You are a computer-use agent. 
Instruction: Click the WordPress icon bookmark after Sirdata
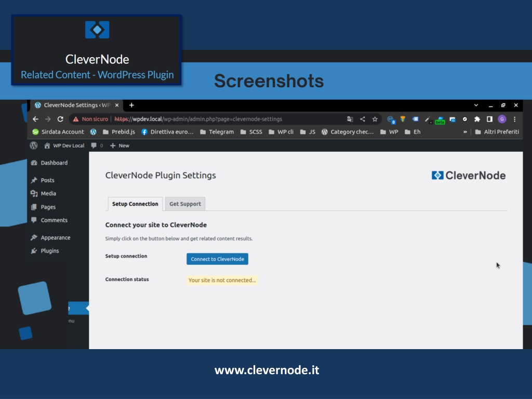(x=94, y=132)
